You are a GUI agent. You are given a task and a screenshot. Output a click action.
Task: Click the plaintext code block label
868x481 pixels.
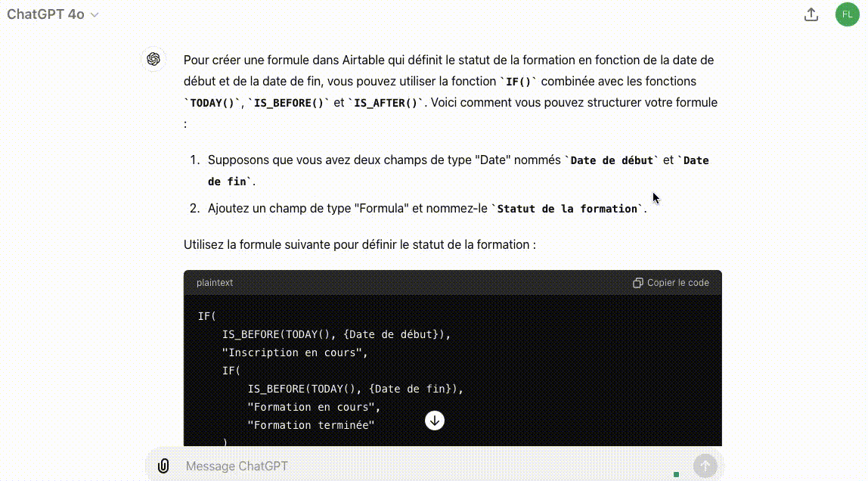click(215, 282)
